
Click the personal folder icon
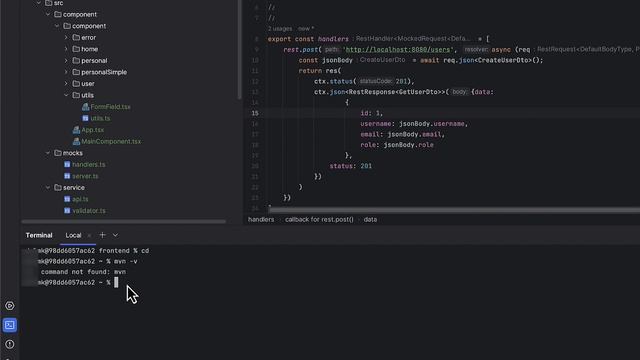(76, 60)
